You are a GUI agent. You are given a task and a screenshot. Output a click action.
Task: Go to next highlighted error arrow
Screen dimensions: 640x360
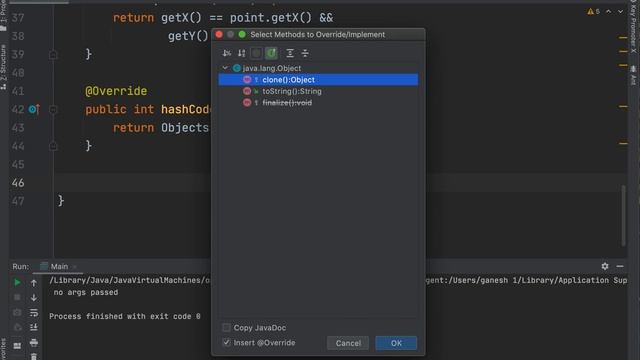click(620, 11)
